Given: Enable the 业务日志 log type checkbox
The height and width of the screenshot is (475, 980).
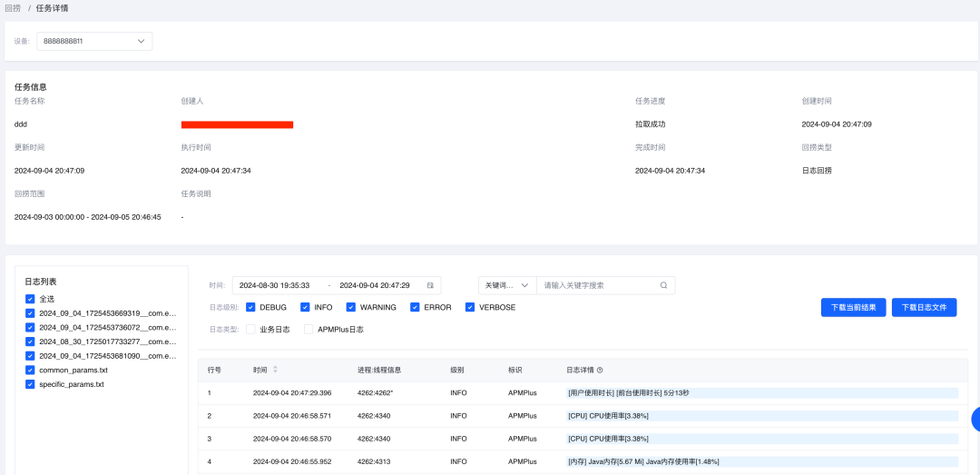Looking at the screenshot, I should coord(250,330).
